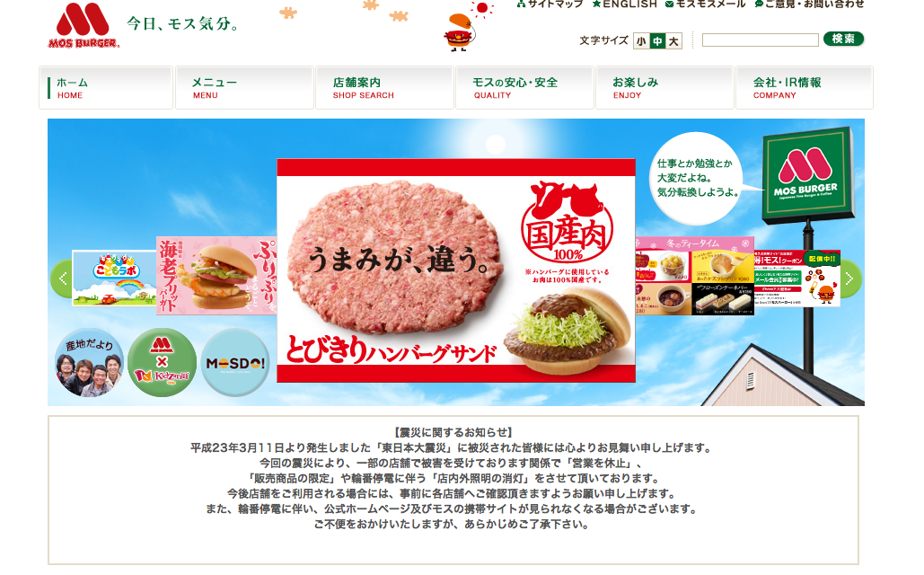The height and width of the screenshot is (575, 924).
Task: Click the search text field
Action: (x=761, y=40)
